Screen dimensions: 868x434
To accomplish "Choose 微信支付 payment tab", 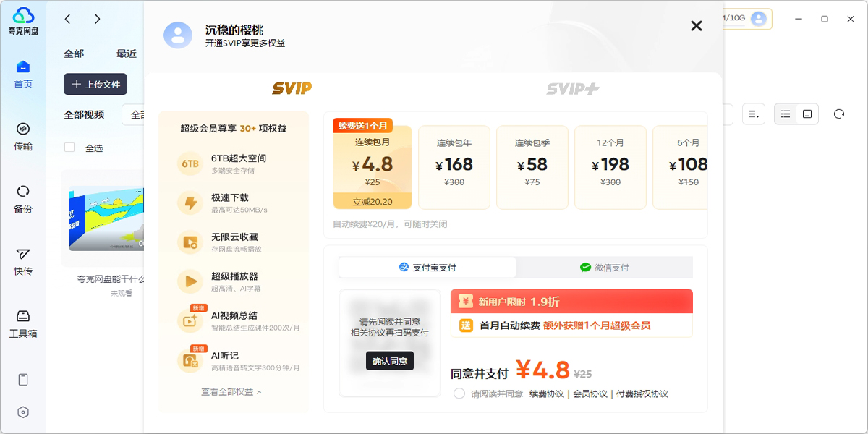I will [605, 268].
